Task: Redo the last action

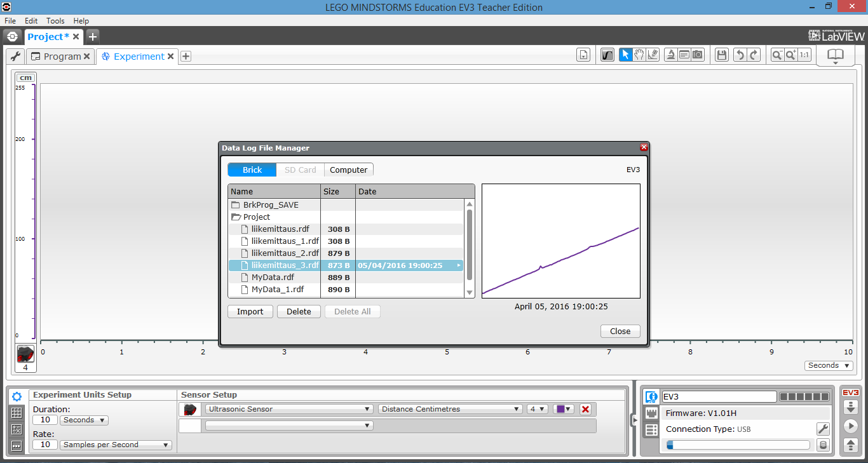Action: pyautogui.click(x=754, y=55)
